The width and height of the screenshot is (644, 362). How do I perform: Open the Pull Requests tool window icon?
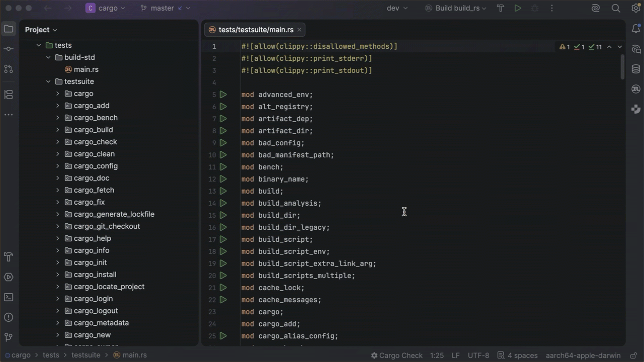point(9,69)
